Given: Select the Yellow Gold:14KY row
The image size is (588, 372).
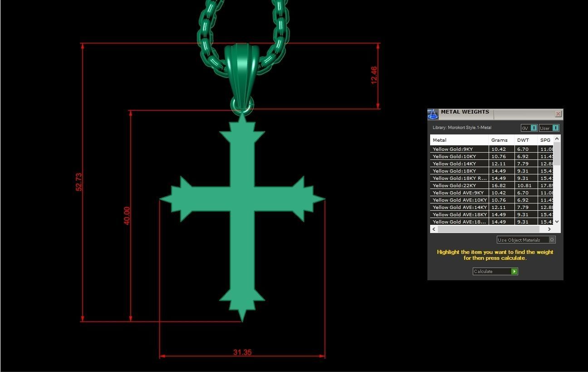Looking at the screenshot, I should (492, 164).
